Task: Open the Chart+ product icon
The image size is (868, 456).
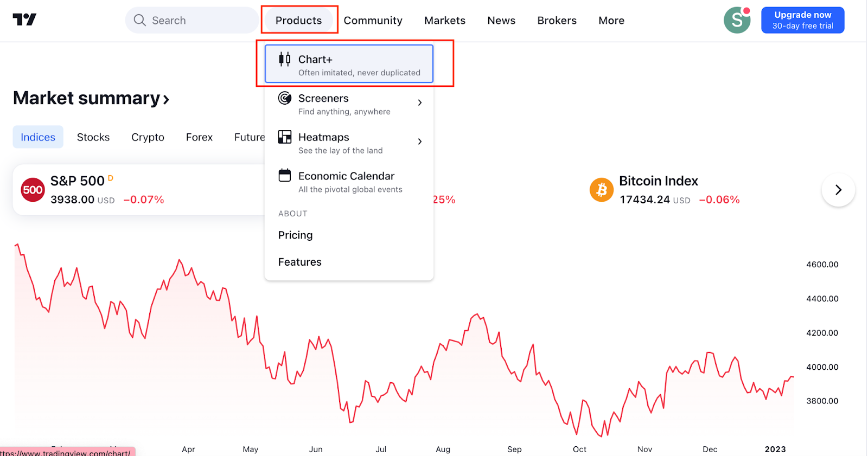Action: [284, 59]
